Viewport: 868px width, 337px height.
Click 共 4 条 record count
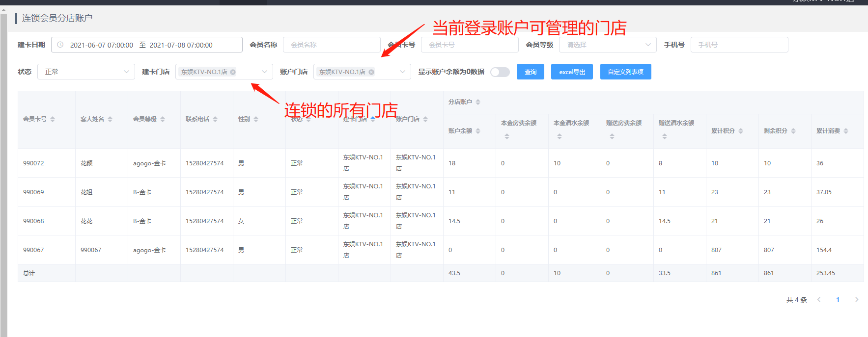[796, 300]
